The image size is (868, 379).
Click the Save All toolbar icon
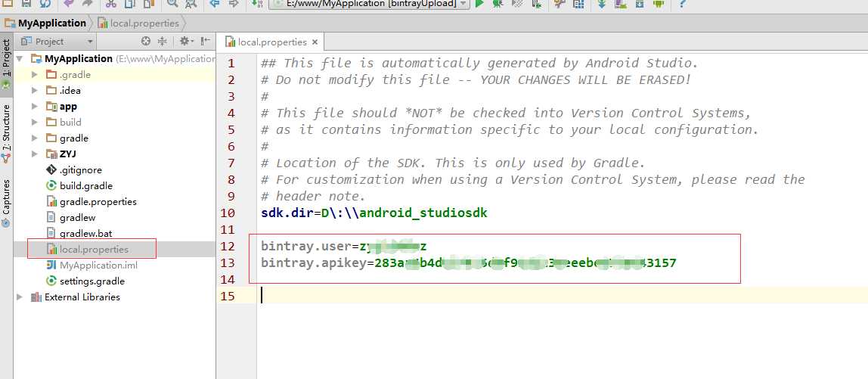(x=26, y=3)
